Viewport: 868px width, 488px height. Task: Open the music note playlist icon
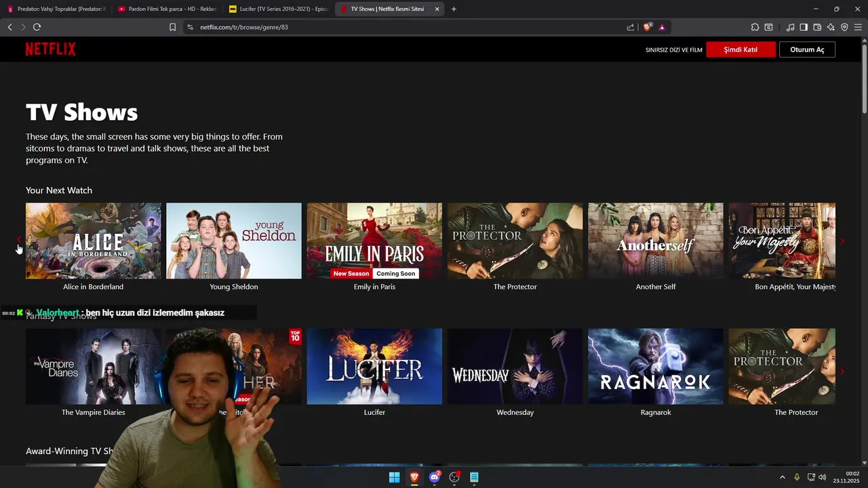coord(790,27)
